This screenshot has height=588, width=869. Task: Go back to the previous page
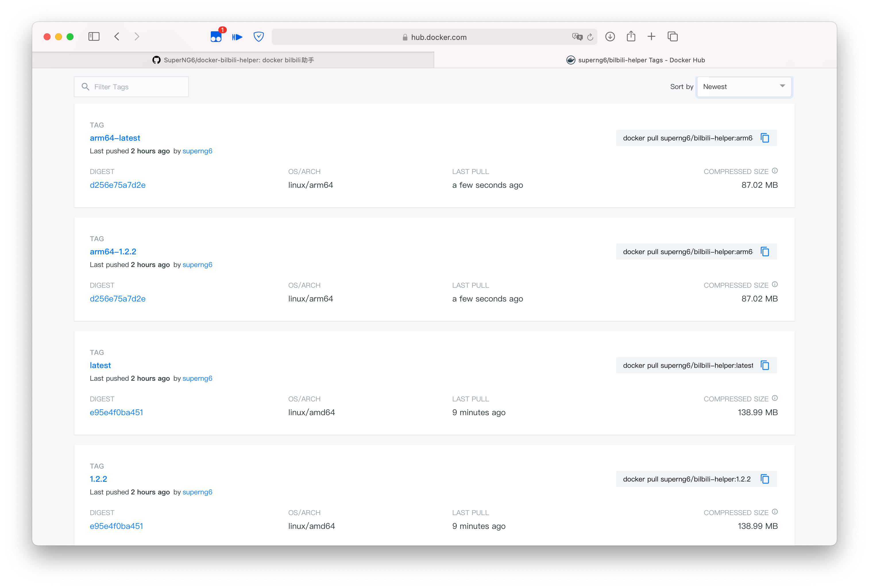(x=117, y=37)
